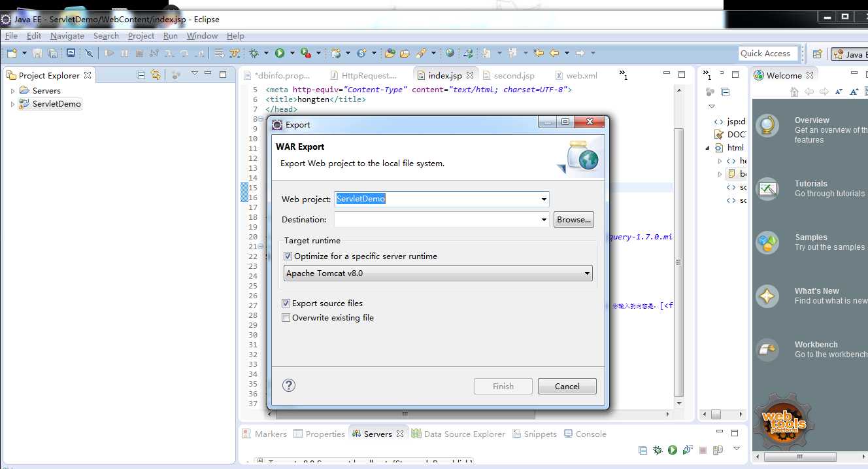The height and width of the screenshot is (469, 868).
Task: Click the New file toolbar icon
Action: click(12, 53)
